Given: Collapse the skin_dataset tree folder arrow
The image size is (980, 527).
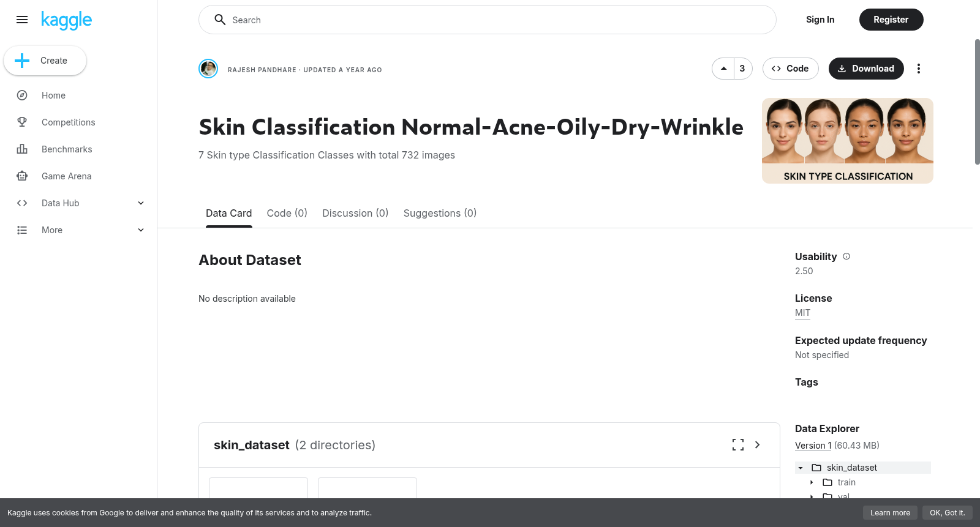Looking at the screenshot, I should pos(801,468).
